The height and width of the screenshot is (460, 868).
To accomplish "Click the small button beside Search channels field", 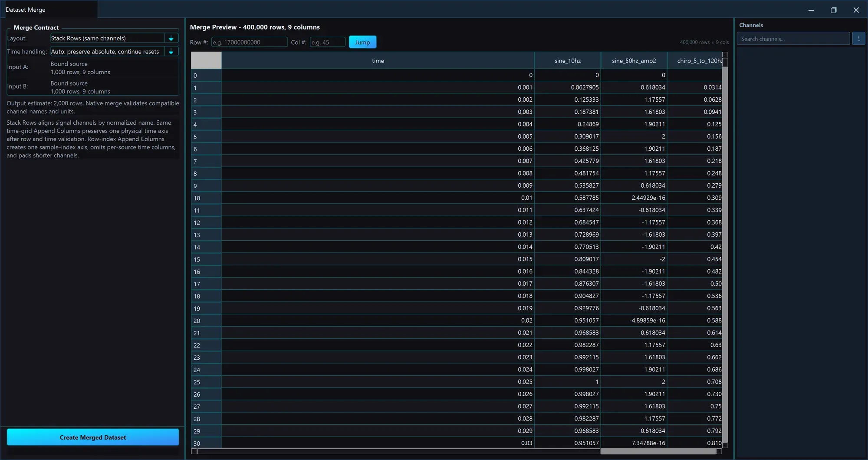I will (858, 39).
